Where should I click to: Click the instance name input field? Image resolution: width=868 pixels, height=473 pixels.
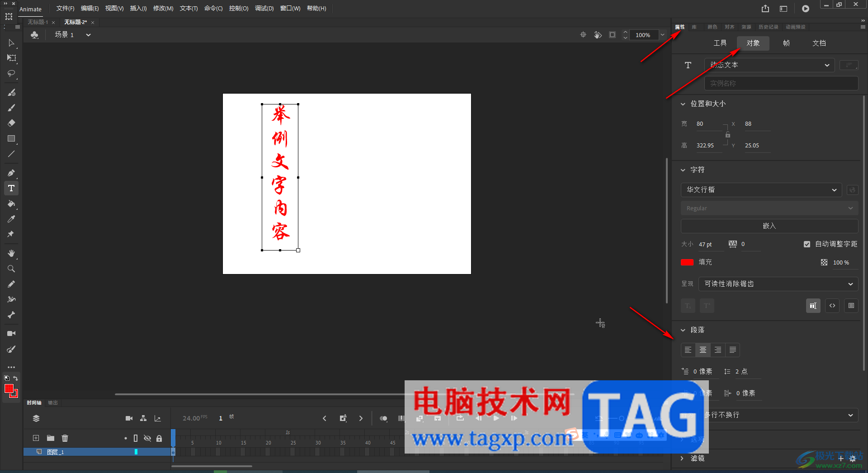(x=781, y=83)
